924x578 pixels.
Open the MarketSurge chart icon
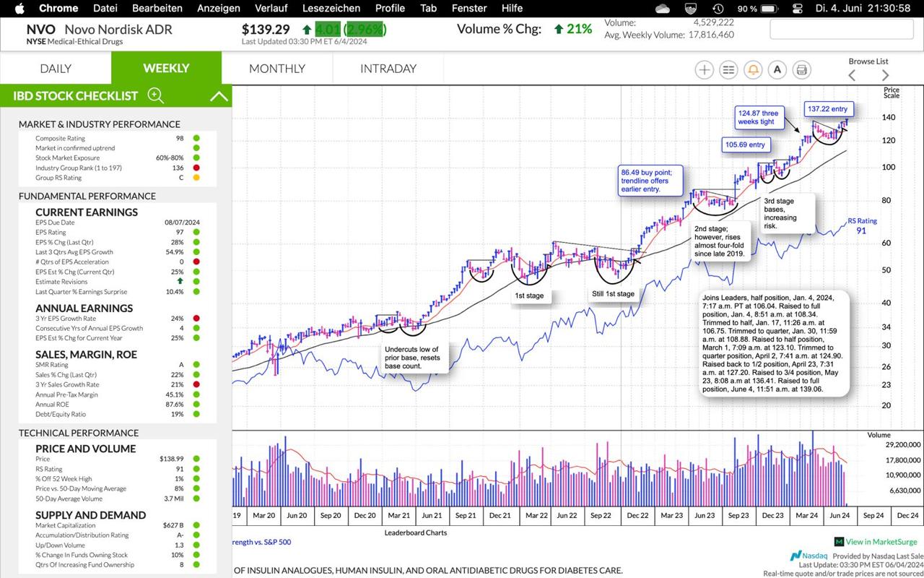839,541
